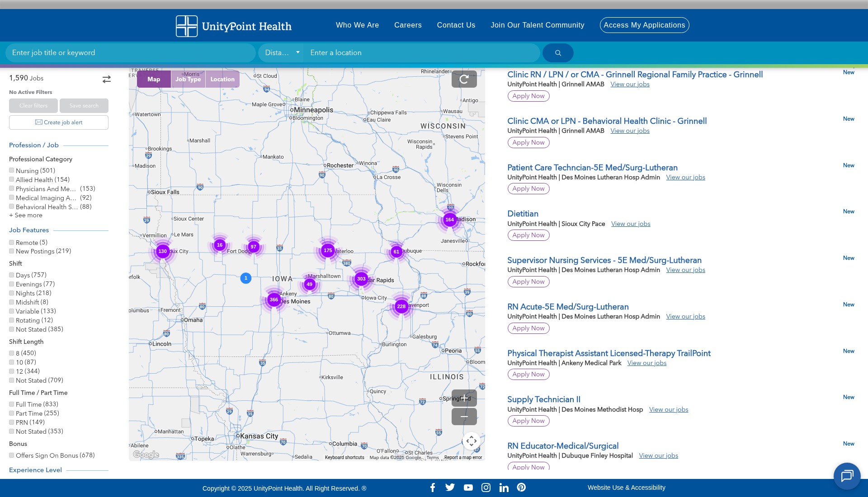This screenshot has width=868, height=497.
Task: Check the Remote (5) filter
Action: pyautogui.click(x=12, y=242)
